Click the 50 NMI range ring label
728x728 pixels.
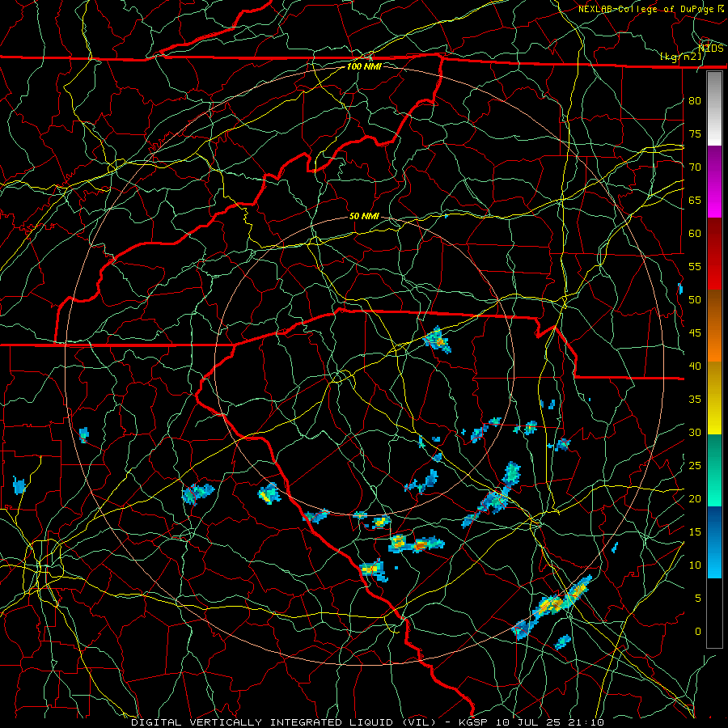point(364,216)
